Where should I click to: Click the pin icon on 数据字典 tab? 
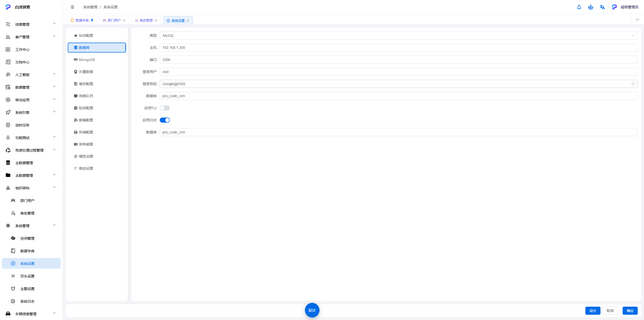pyautogui.click(x=92, y=20)
